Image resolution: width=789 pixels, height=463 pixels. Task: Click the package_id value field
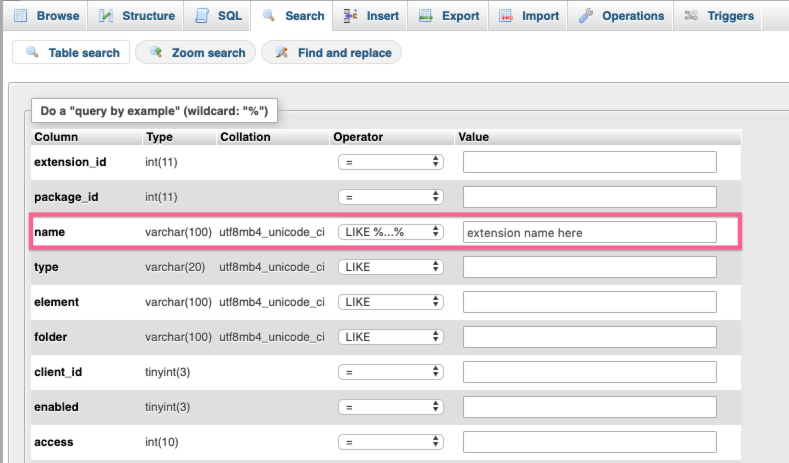point(590,197)
